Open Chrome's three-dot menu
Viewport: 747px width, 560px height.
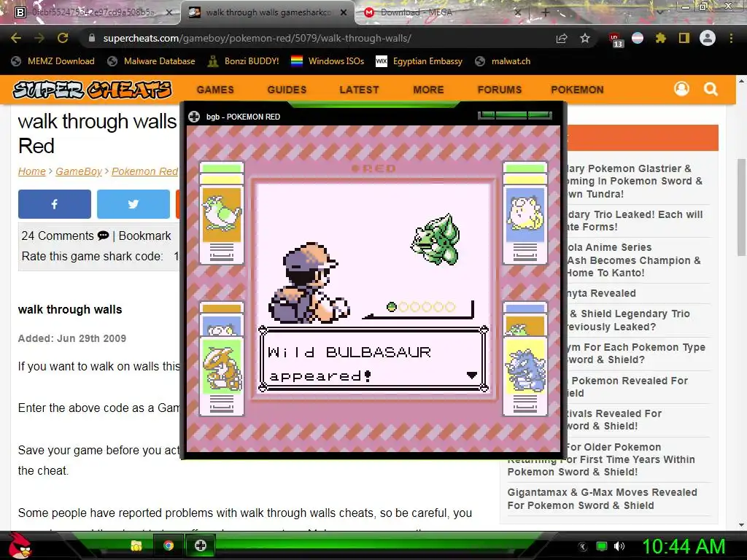731,38
